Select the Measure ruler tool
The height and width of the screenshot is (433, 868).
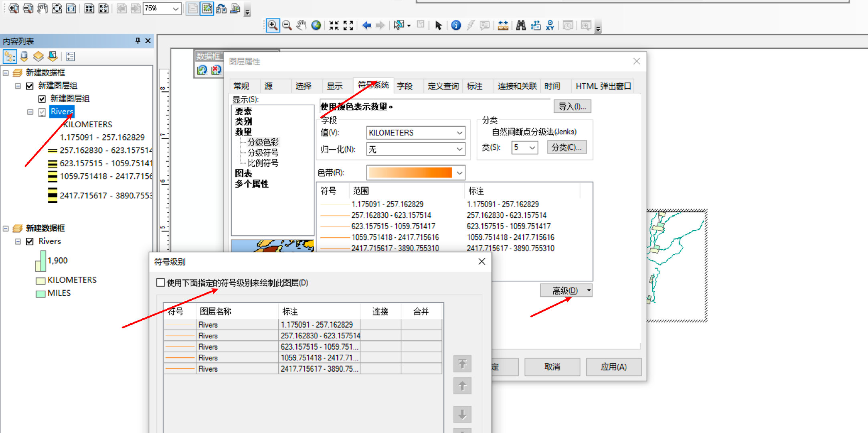click(503, 26)
